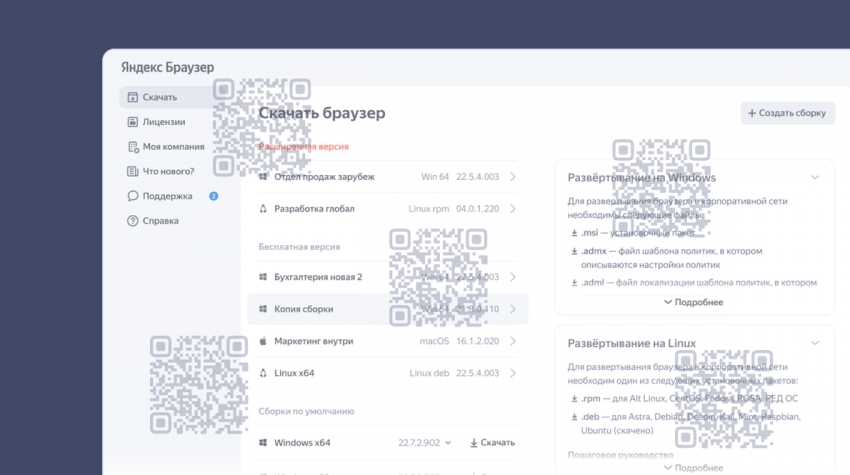Download the Windows x64 default build

492,442
